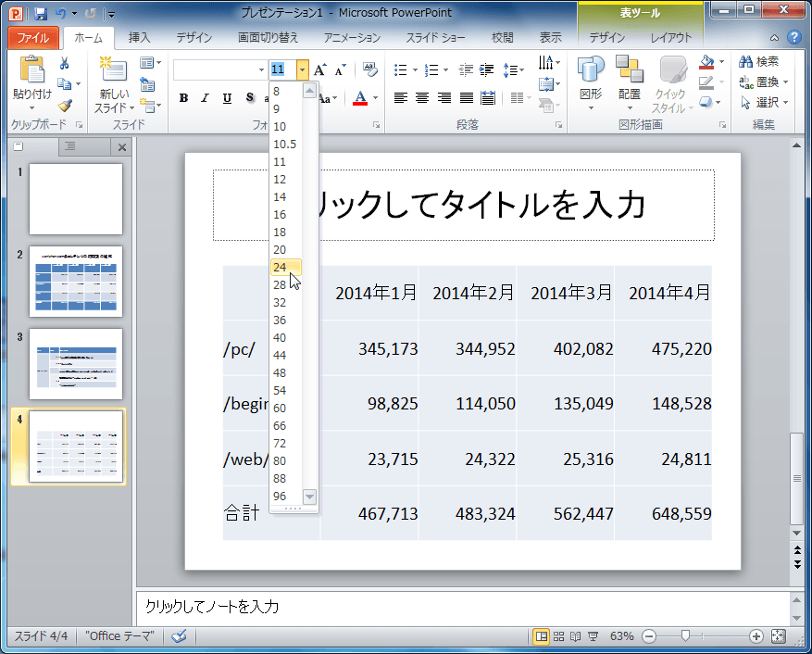Click the Copy icon

[x=64, y=83]
